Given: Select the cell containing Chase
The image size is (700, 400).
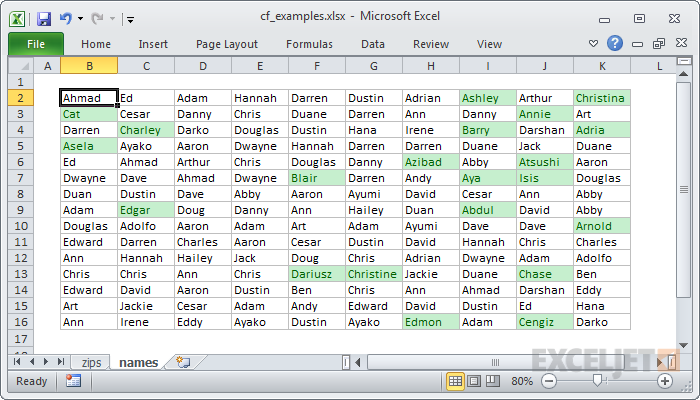Looking at the screenshot, I should pyautogui.click(x=545, y=274).
